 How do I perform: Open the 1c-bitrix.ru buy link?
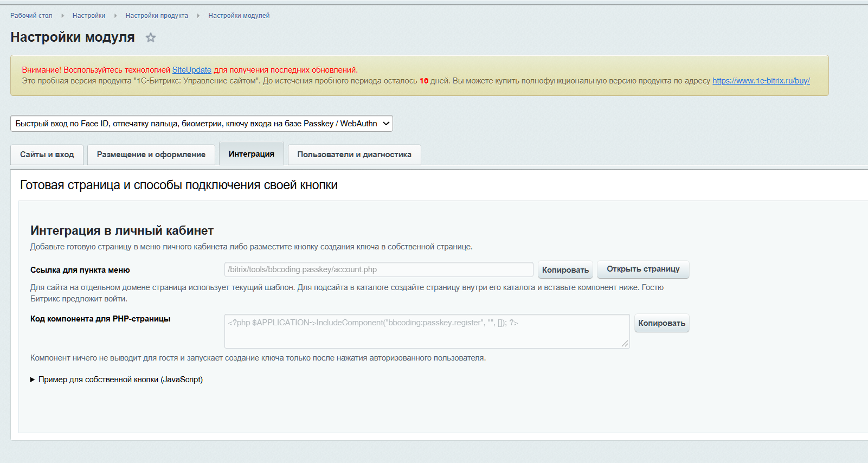click(761, 81)
